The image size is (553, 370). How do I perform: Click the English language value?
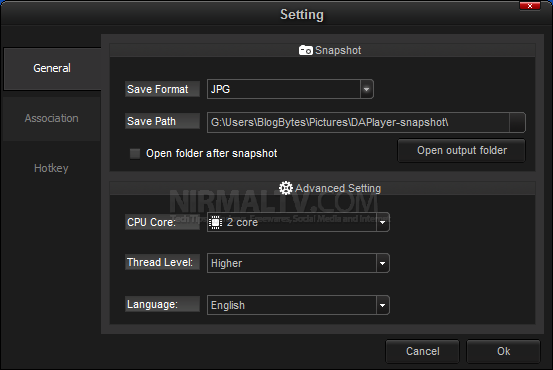(228, 305)
